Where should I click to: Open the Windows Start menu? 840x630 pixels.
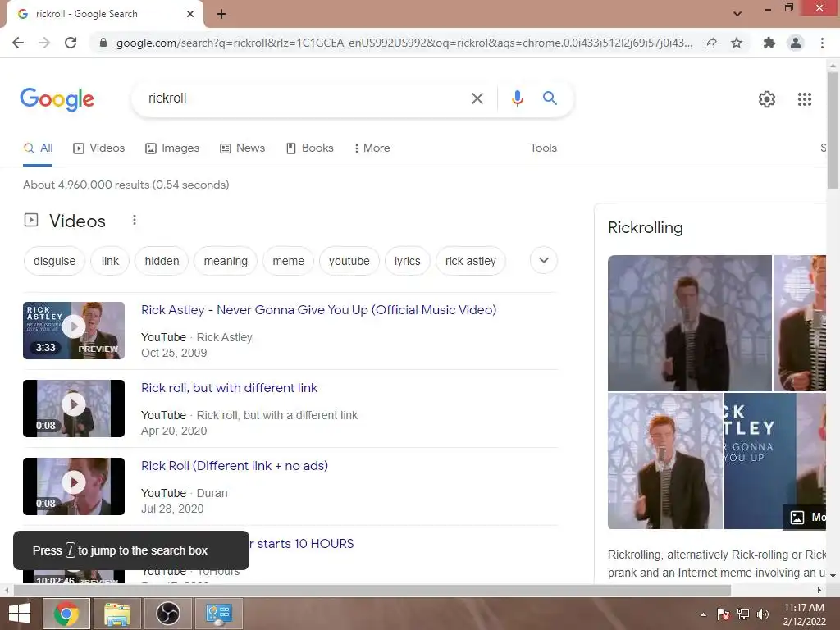20,614
